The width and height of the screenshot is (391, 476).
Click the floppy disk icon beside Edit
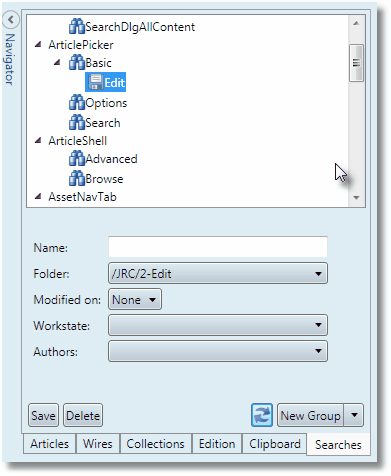click(96, 82)
